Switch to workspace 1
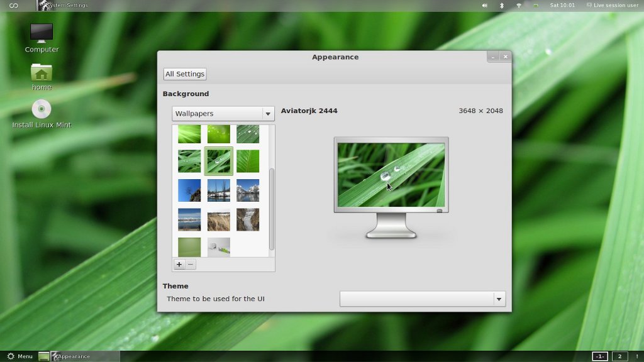Image resolution: width=644 pixels, height=362 pixels. (x=599, y=356)
